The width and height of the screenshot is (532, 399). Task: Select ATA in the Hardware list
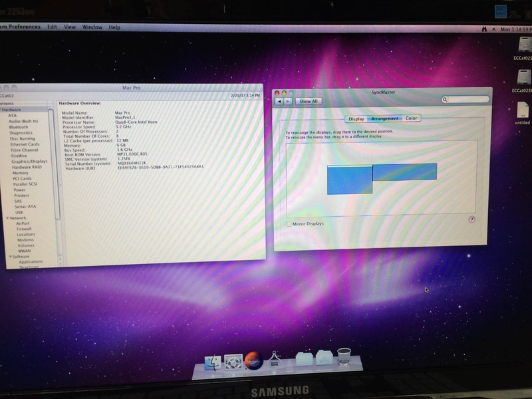click(x=12, y=115)
